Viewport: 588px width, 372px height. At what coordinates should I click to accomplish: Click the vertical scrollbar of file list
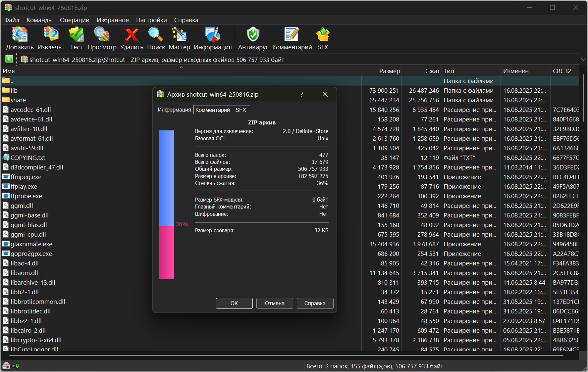click(583, 98)
